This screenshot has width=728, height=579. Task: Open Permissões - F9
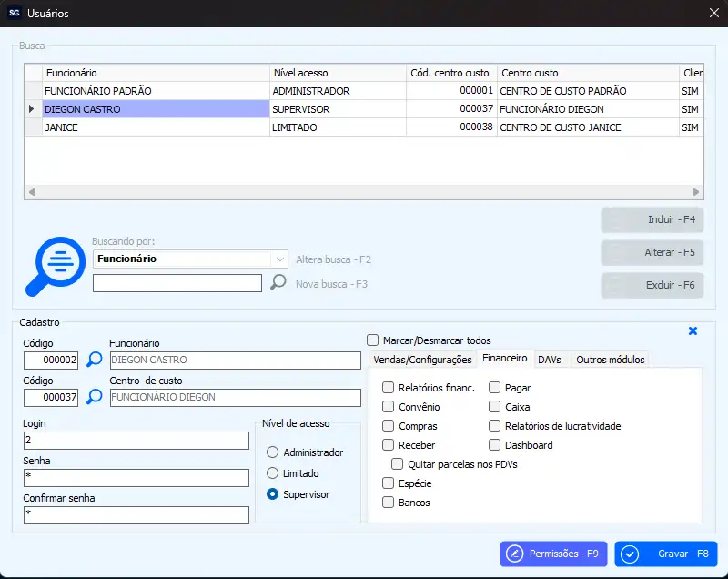[553, 554]
